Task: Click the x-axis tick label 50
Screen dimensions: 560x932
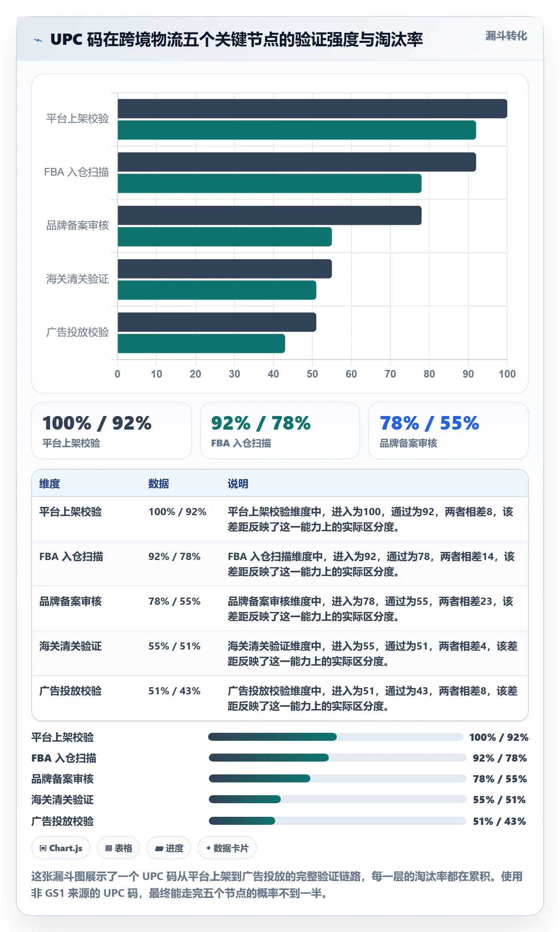Action: pos(312,374)
